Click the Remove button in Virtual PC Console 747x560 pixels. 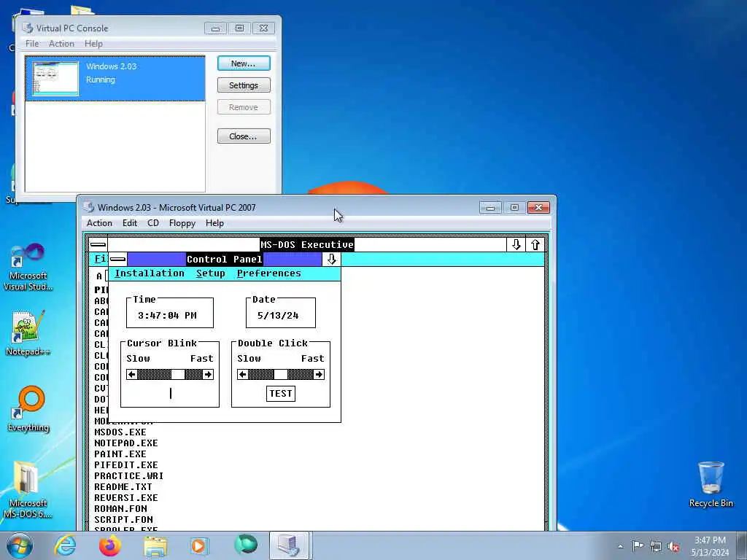coord(244,107)
